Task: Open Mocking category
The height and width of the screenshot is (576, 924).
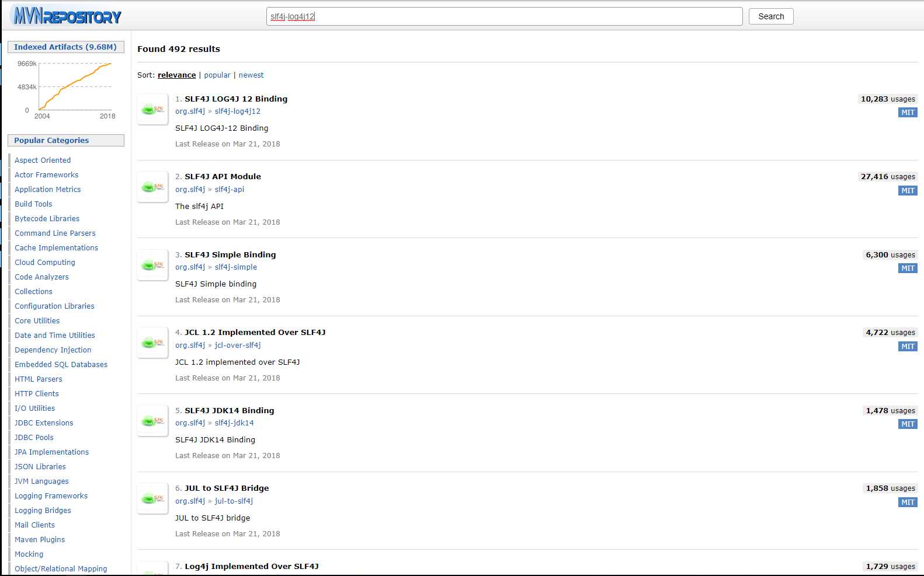Action: pyautogui.click(x=29, y=554)
